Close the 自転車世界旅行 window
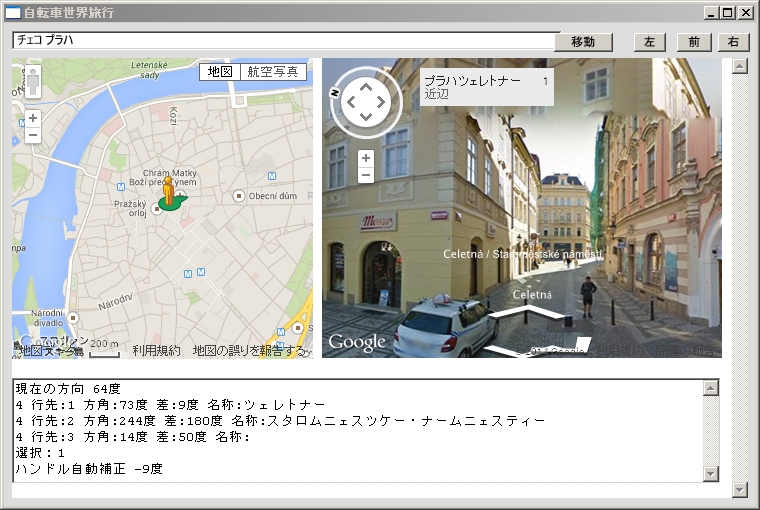The height and width of the screenshot is (510, 760). [x=745, y=13]
